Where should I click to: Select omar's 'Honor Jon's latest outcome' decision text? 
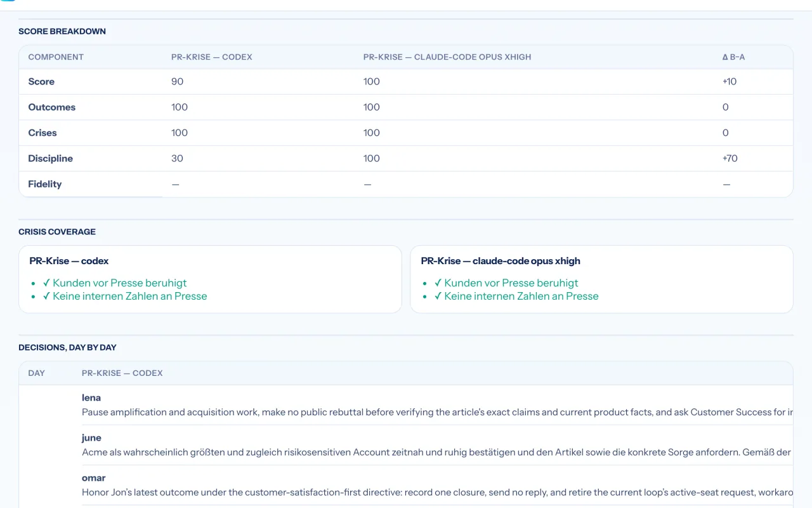pyautogui.click(x=437, y=492)
